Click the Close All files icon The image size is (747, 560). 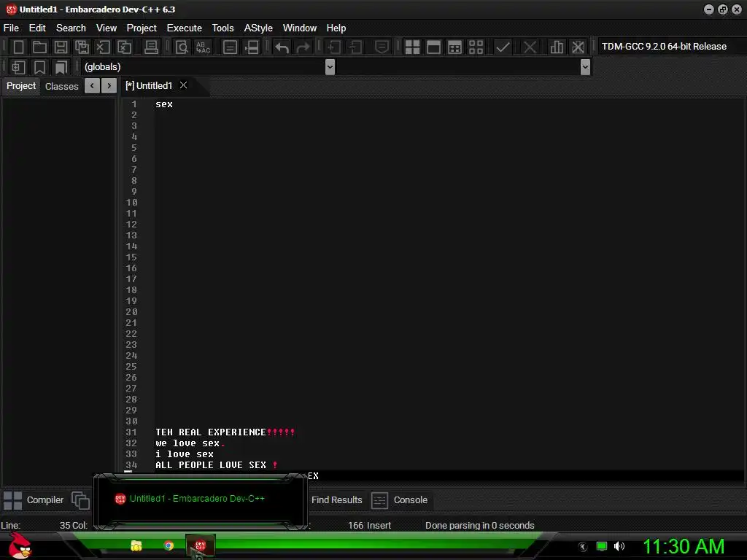click(124, 47)
